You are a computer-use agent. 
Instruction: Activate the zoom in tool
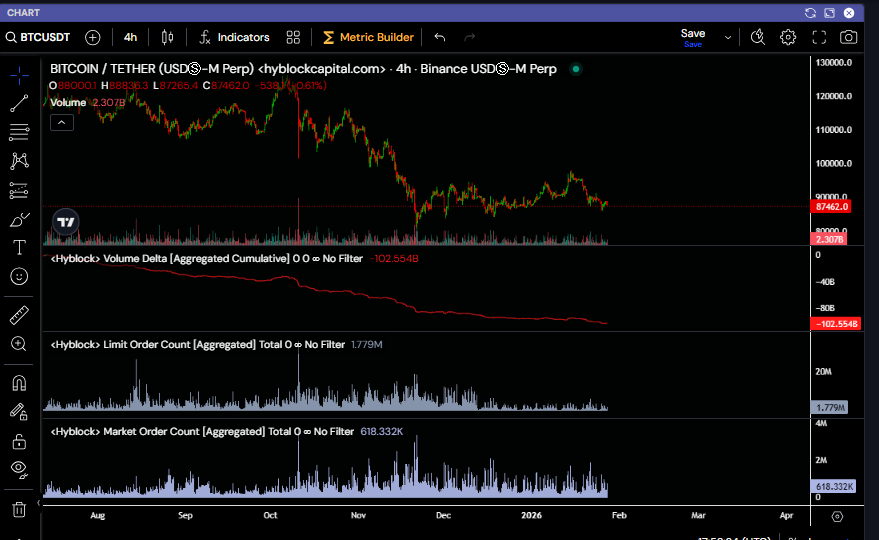[x=19, y=344]
